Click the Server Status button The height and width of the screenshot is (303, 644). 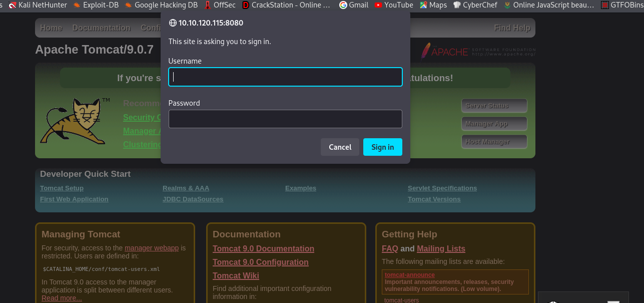tap(494, 106)
